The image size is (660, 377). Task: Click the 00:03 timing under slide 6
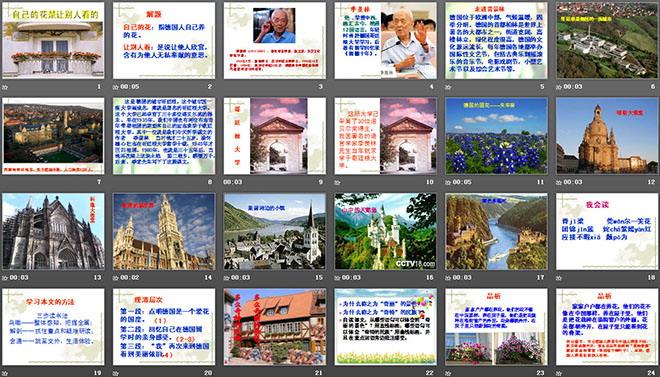coord(573,87)
